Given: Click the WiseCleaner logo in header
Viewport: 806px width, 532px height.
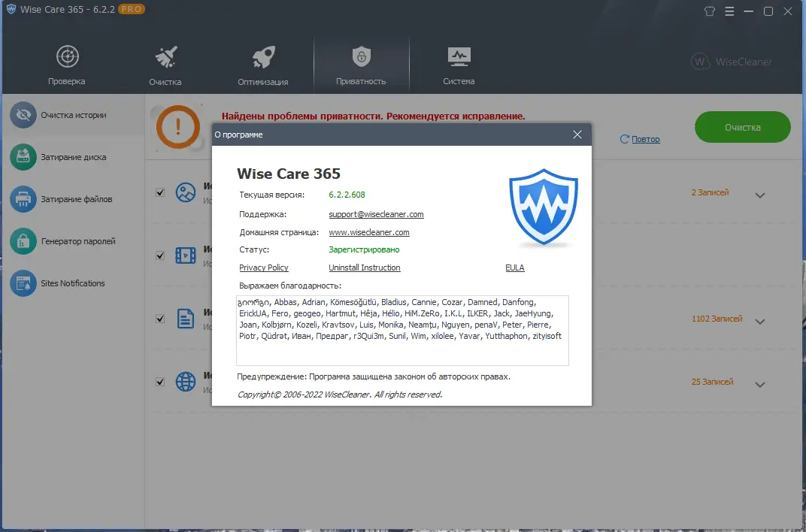Looking at the screenshot, I should pos(732,62).
